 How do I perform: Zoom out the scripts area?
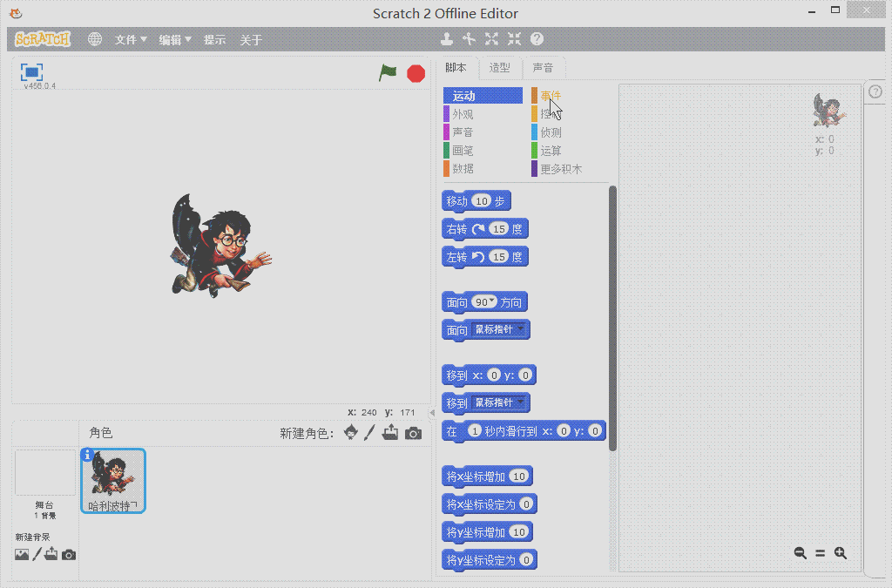point(800,553)
